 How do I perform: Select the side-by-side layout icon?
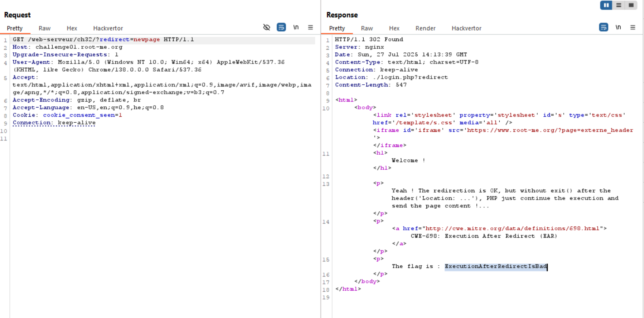point(606,5)
